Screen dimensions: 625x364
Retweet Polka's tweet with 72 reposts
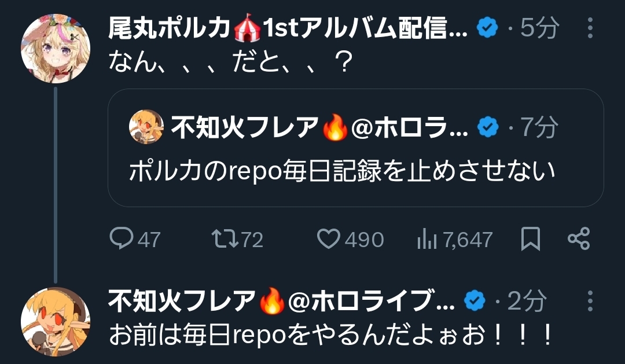237,239
